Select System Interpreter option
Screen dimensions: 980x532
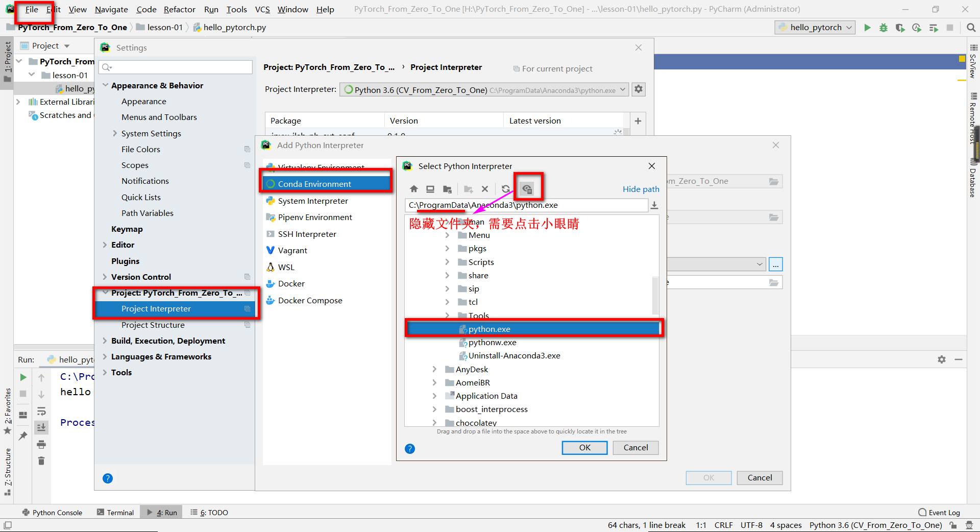click(313, 201)
